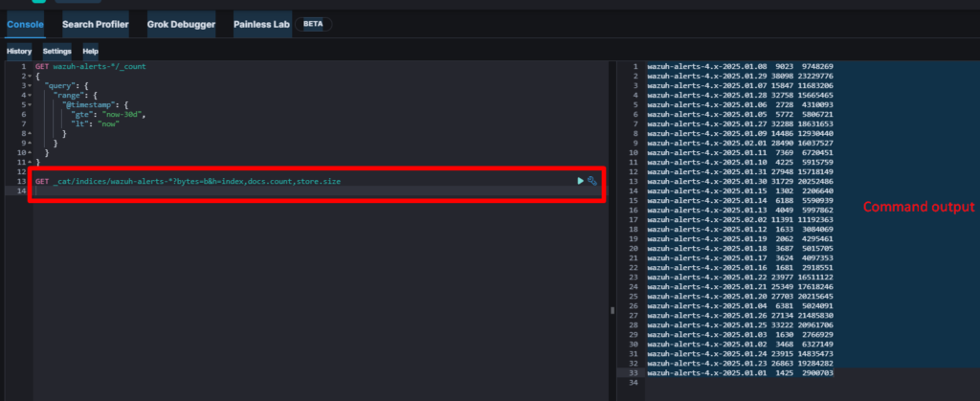Screen dimensions: 980x401
Task: Run the _cat/indices request with the play icon
Action: (581, 181)
